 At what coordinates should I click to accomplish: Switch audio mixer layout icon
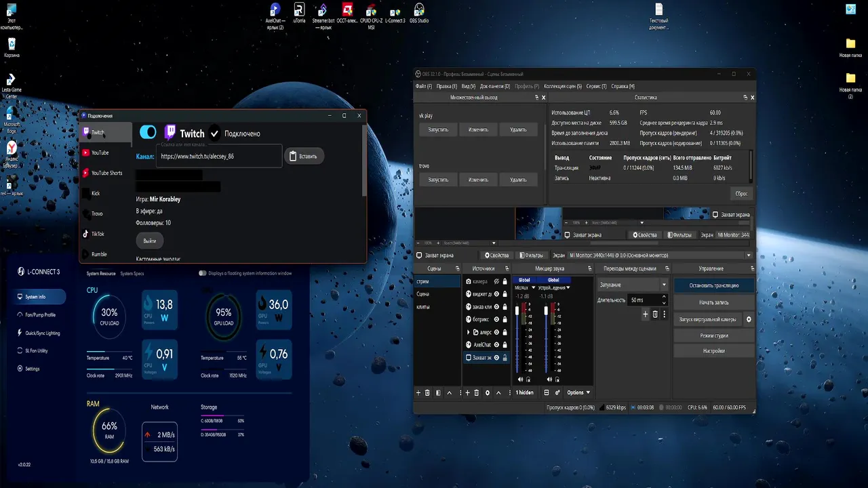(x=546, y=392)
